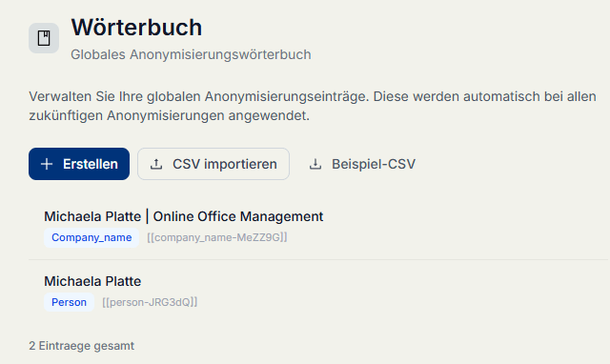Click the text 2 Eintraege gesamt
The image size is (610, 364).
(x=81, y=346)
